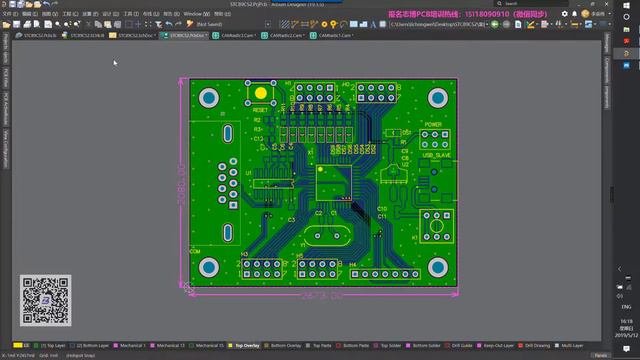The height and width of the screenshot is (360, 640).
Task: Open the Window menu
Action: [196, 14]
